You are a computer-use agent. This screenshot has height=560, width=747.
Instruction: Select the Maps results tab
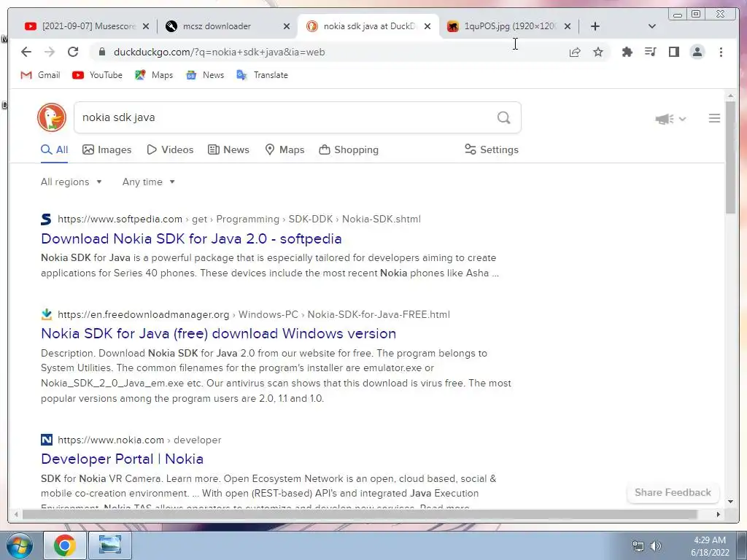[285, 149]
